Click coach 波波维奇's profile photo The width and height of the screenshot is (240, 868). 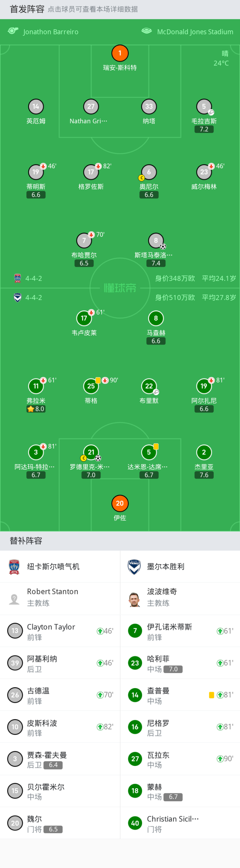[x=134, y=599]
